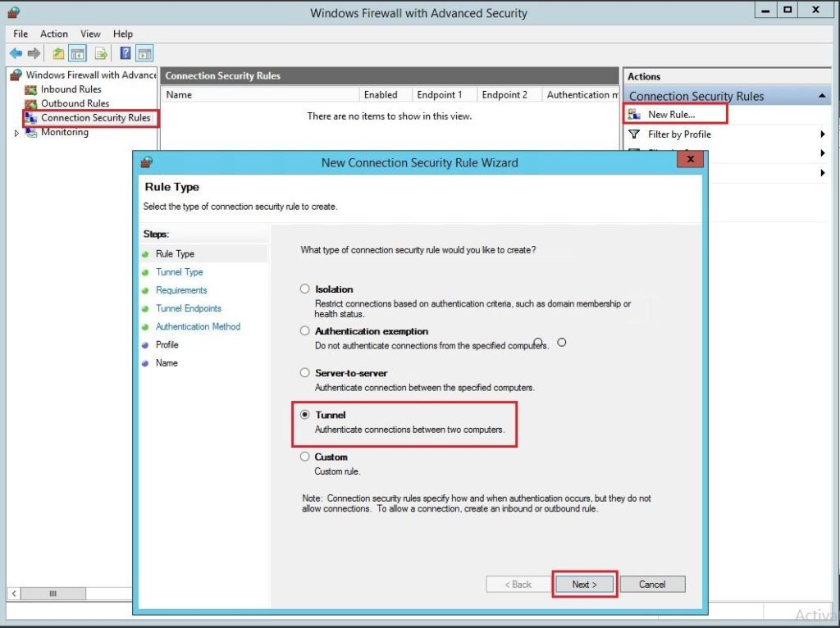
Task: Select Outbound Rules in tree
Action: [75, 103]
